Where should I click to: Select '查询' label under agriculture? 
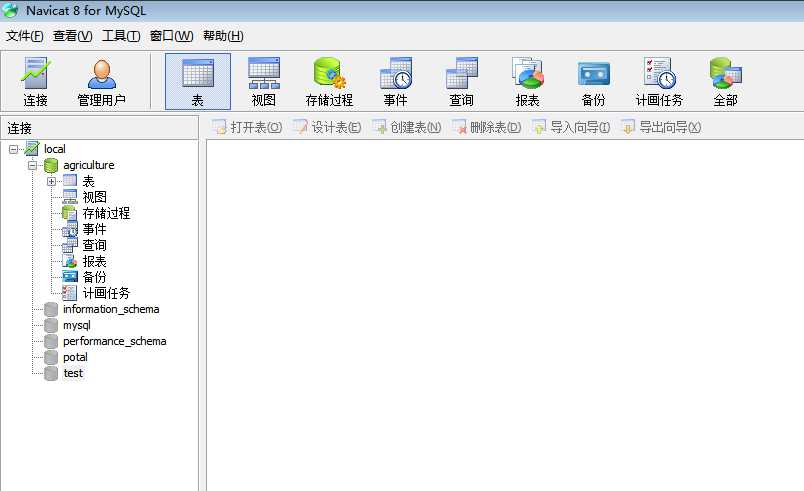(94, 245)
